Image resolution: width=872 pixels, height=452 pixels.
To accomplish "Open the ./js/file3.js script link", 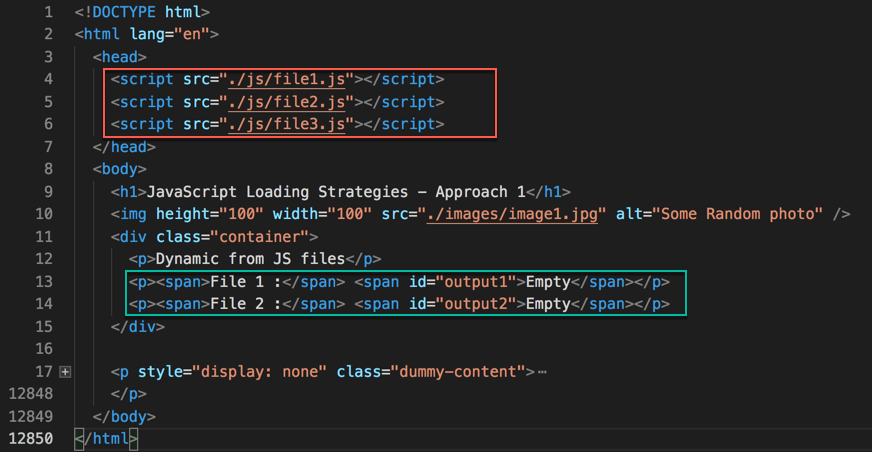I will 286,125.
